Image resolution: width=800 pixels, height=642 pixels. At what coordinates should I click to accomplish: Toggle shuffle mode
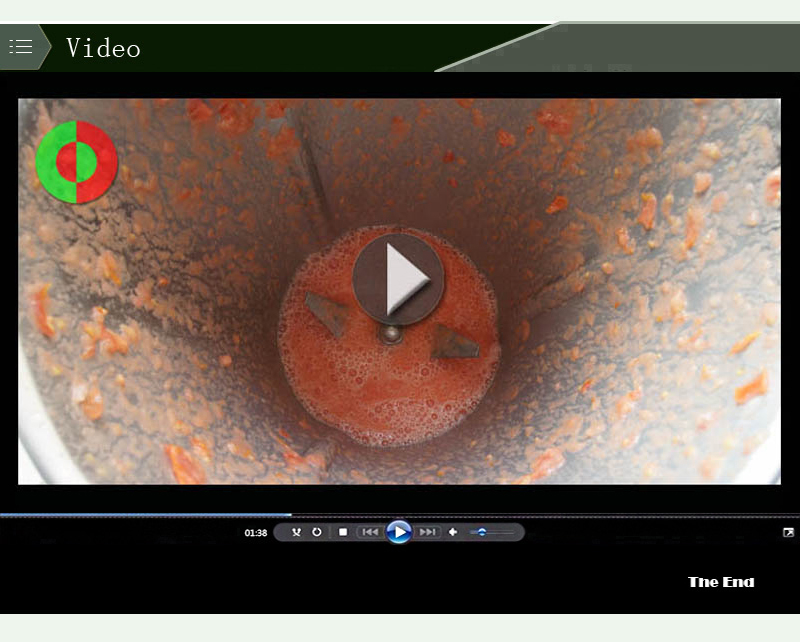coord(296,532)
